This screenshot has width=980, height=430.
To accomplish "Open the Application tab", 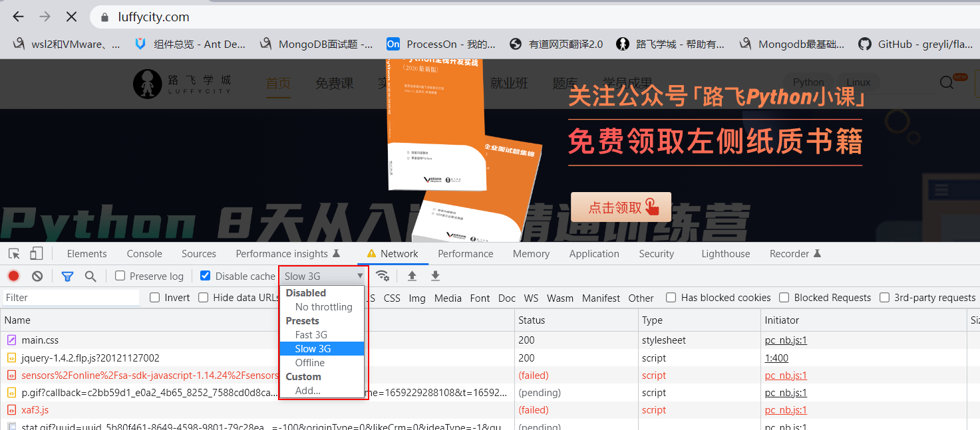I will pos(594,254).
